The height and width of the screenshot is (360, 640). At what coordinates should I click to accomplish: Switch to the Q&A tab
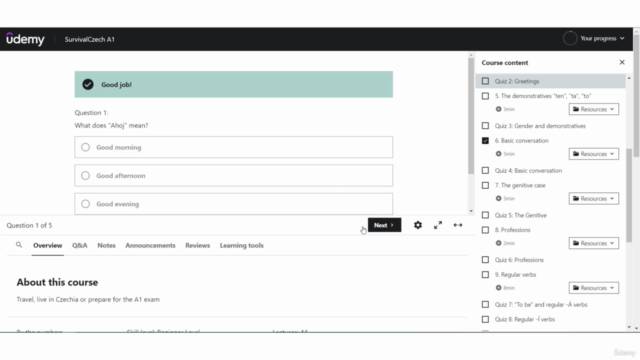pos(80,245)
